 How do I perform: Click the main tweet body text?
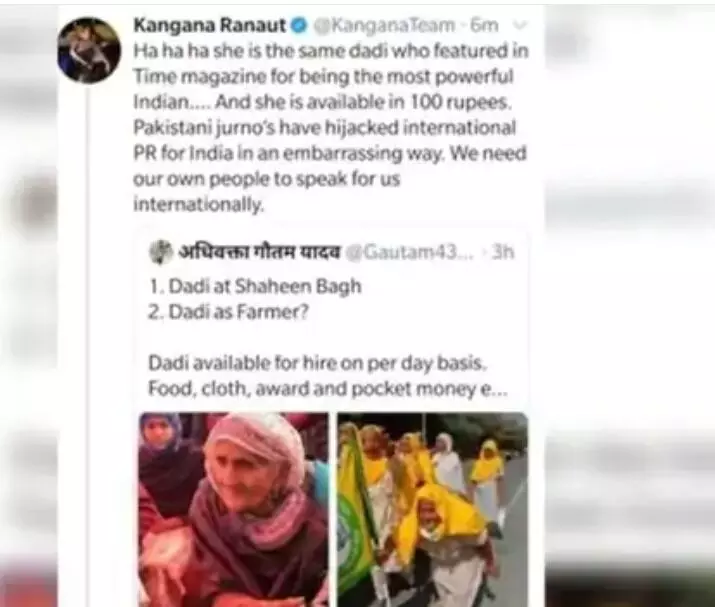[x=331, y=128]
